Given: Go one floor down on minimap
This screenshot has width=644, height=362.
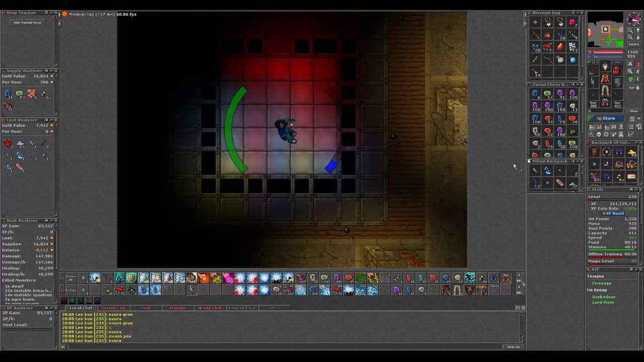Looking at the screenshot, I should tap(638, 37).
